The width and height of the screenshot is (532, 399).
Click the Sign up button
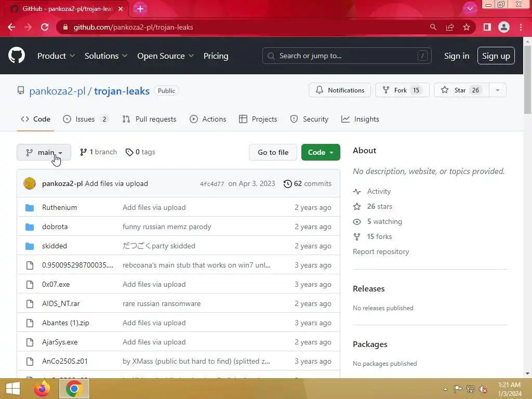[x=496, y=56]
